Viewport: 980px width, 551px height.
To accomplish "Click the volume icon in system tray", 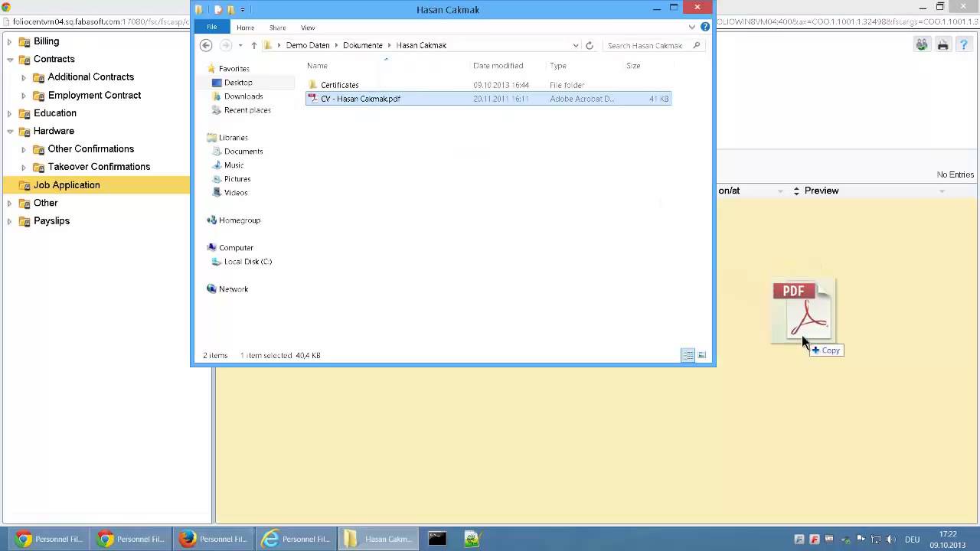I will click(891, 540).
